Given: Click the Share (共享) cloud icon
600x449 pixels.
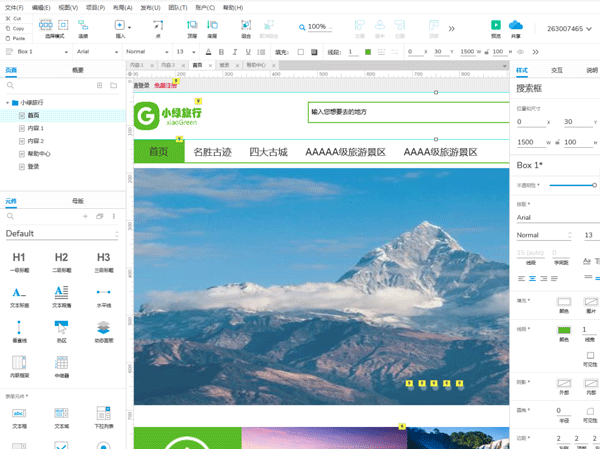Looking at the screenshot, I should point(516,25).
